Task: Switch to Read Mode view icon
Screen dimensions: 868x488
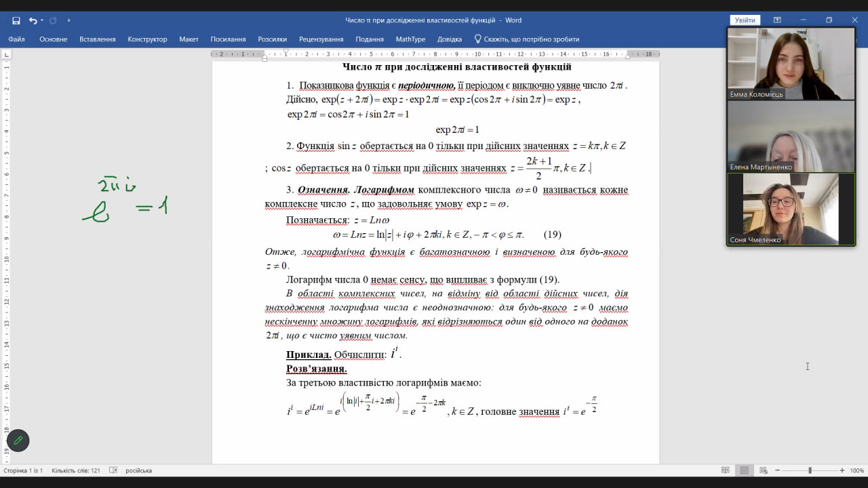Action: pos(725,470)
